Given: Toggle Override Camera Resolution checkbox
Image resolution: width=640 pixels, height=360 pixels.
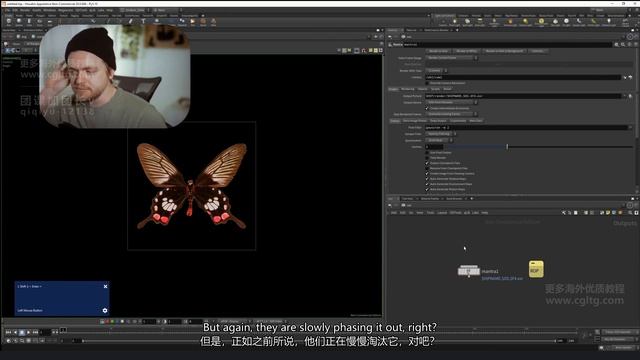Looking at the screenshot, I should tap(427, 83).
